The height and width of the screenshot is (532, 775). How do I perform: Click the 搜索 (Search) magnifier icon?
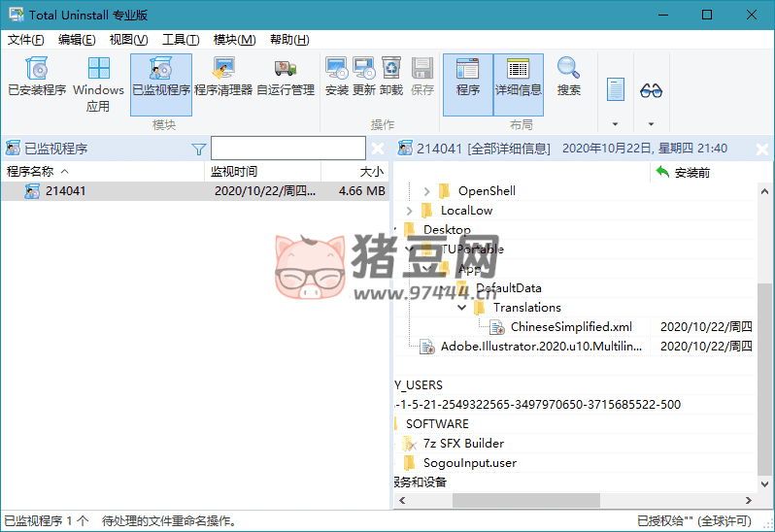pos(568,77)
